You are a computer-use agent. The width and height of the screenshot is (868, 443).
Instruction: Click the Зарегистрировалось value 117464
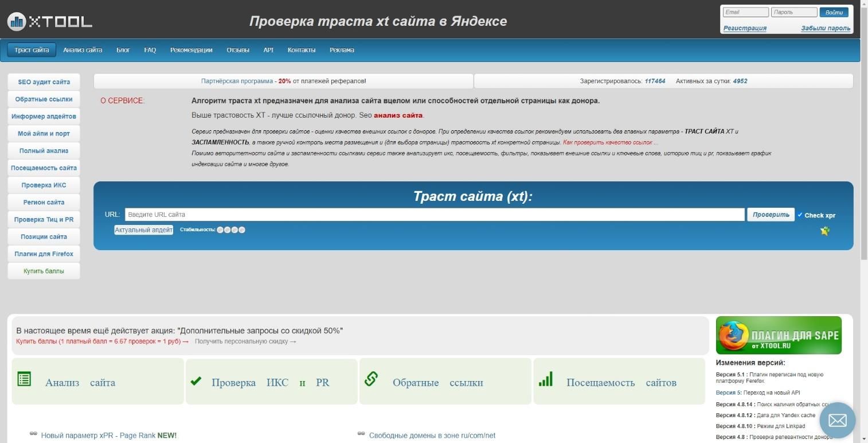655,81
